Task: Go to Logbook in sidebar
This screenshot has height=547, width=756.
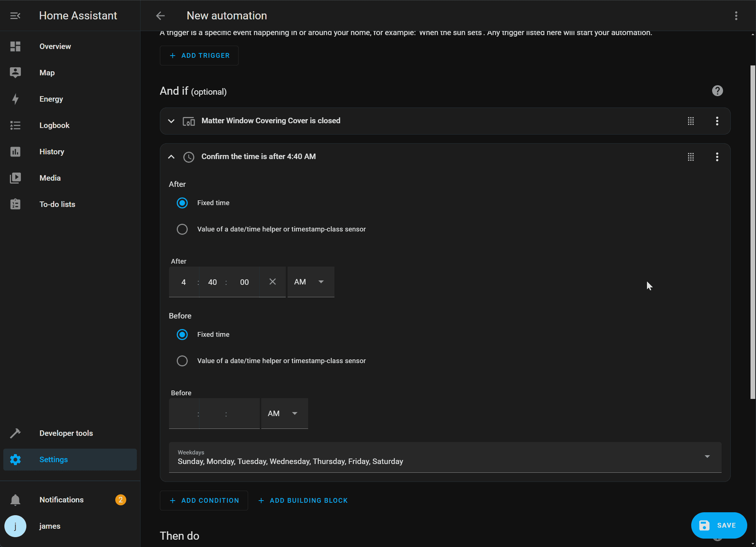Action: pyautogui.click(x=54, y=125)
